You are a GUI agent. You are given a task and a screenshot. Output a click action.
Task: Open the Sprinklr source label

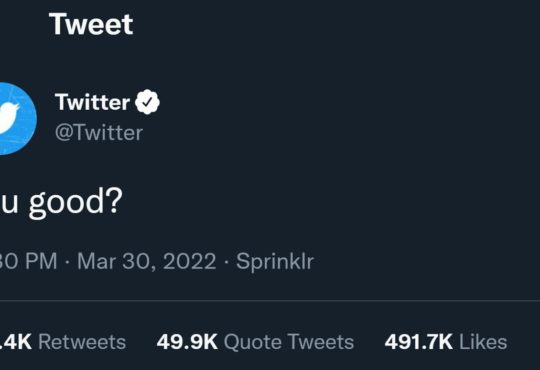point(275,261)
